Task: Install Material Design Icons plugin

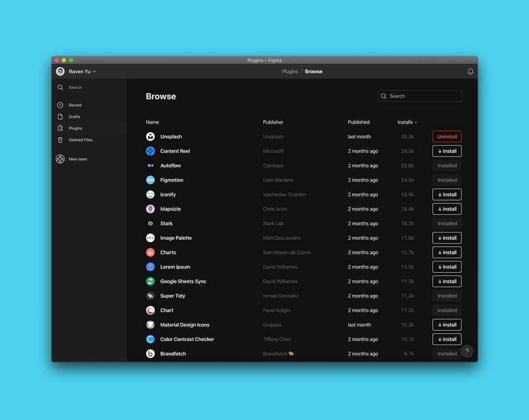Action: (447, 325)
